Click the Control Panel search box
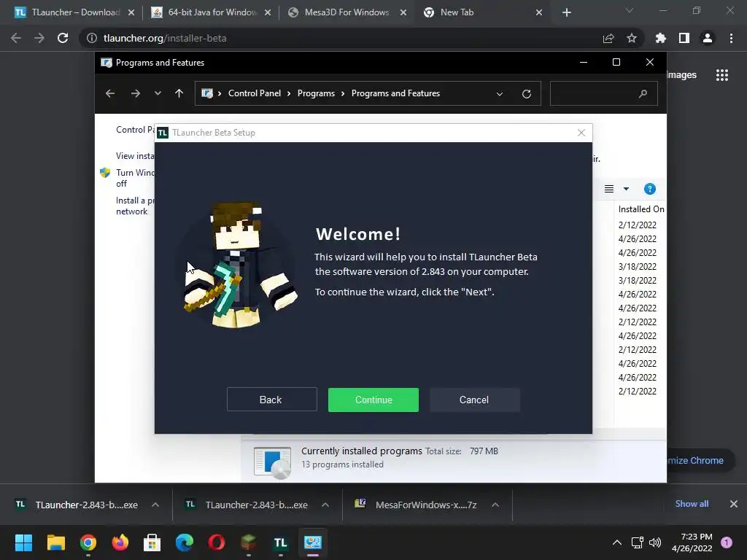 [x=603, y=93]
